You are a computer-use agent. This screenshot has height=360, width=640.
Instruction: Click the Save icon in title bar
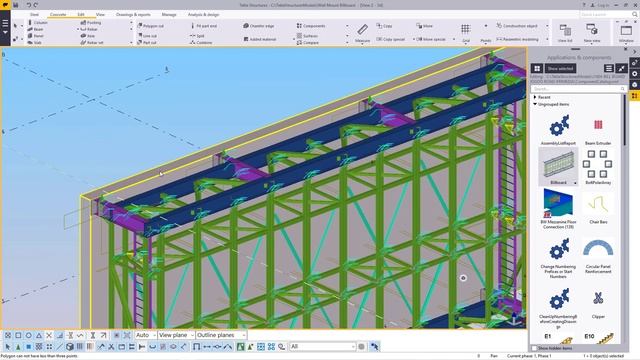click(x=16, y=5)
